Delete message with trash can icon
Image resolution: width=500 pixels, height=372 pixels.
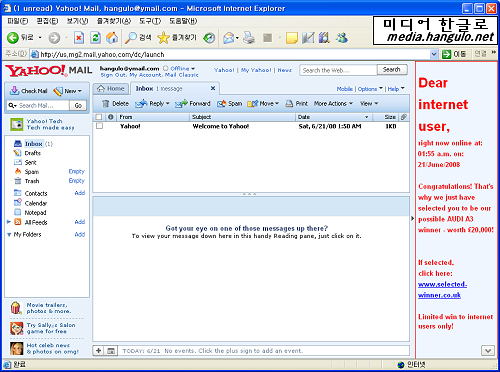(115, 104)
